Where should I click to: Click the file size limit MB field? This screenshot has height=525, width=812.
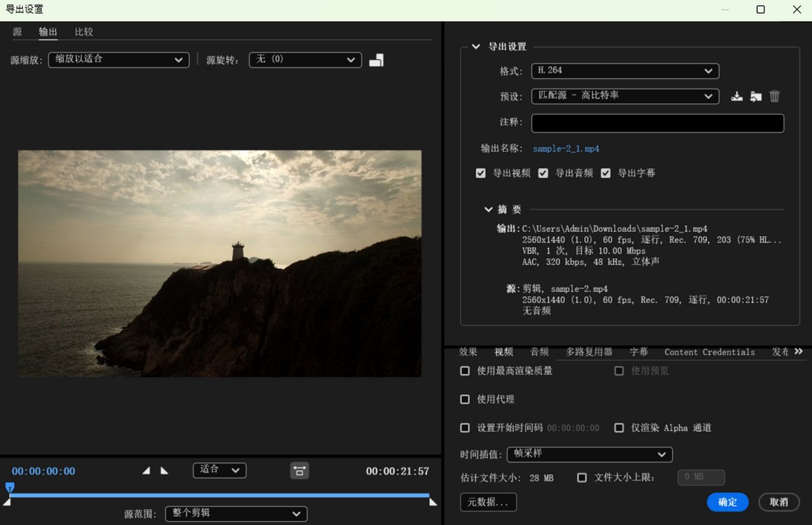pyautogui.click(x=701, y=477)
